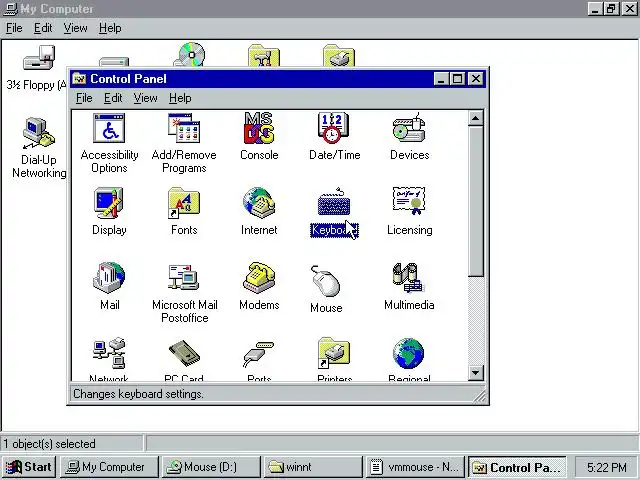
Task: Select the MS-DOS Console icon
Action: (x=259, y=129)
